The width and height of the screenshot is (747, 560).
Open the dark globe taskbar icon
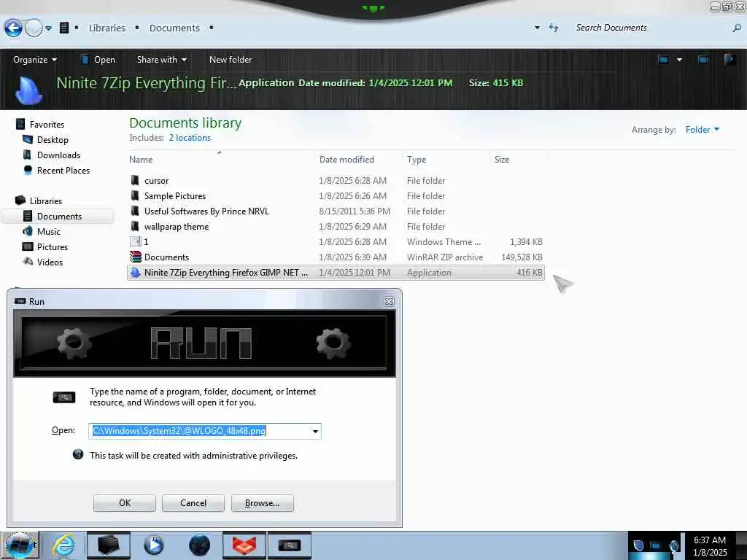[199, 545]
